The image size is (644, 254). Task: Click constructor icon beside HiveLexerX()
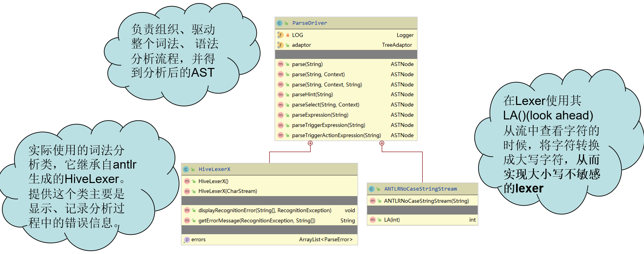click(187, 181)
